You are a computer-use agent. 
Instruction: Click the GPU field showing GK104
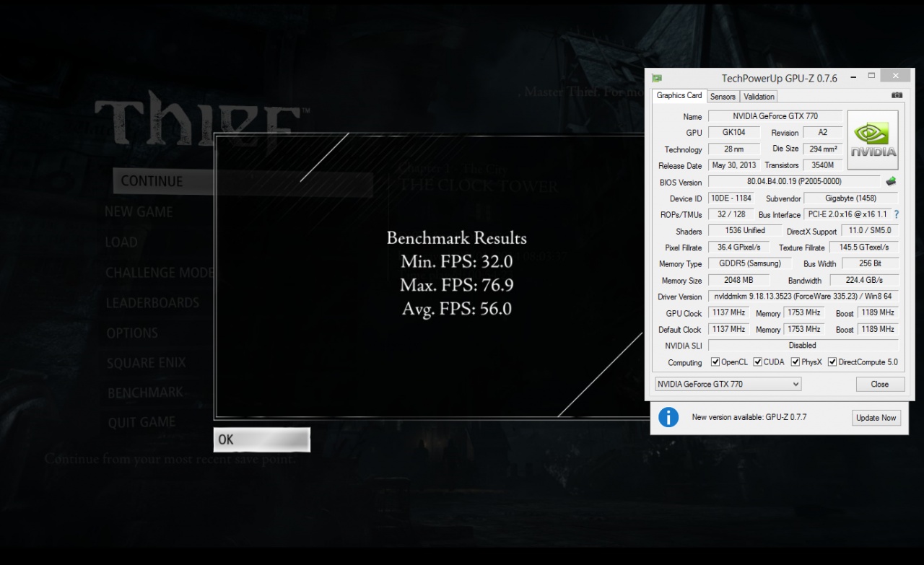coord(736,133)
